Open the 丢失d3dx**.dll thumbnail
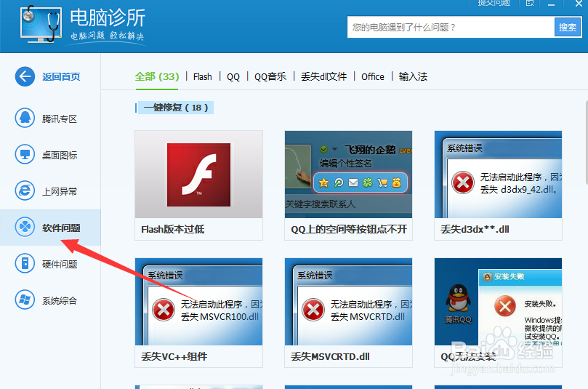This screenshot has width=588, height=389. pyautogui.click(x=498, y=175)
